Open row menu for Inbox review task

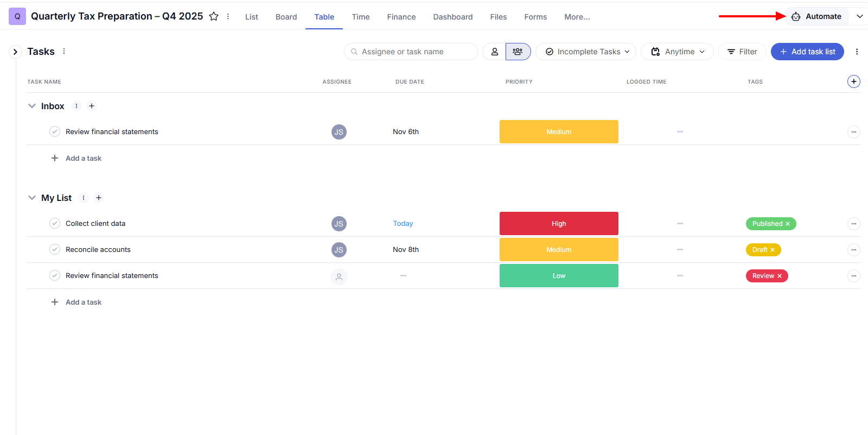854,132
